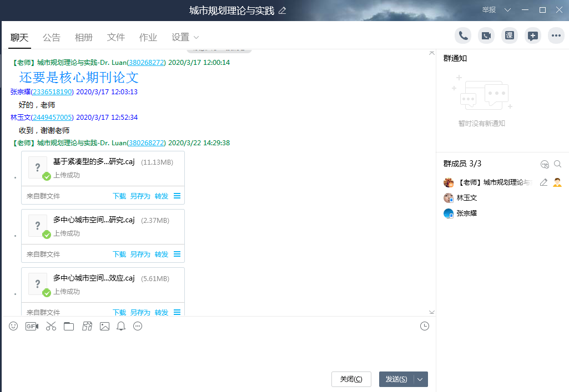Select the scissors screenshot tool
569x392 pixels.
coord(51,326)
